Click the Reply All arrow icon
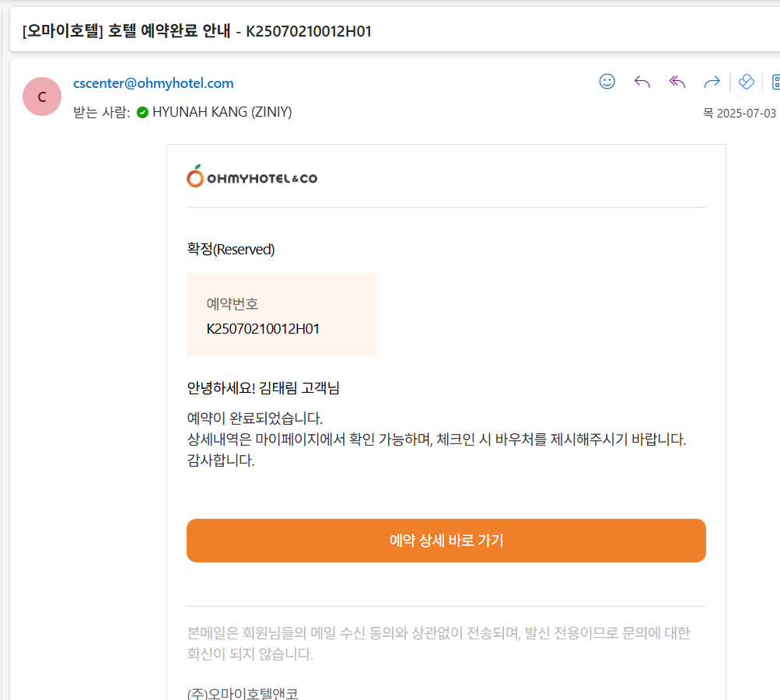 [677, 82]
